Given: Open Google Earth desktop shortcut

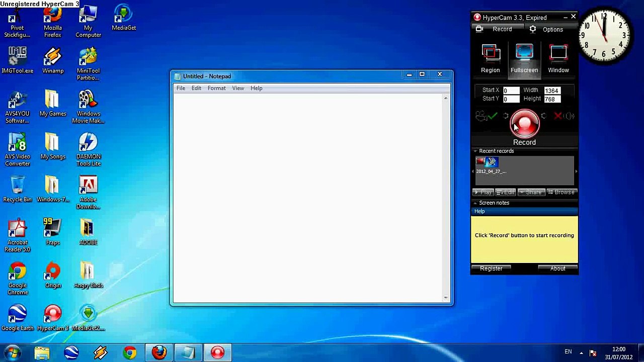Looking at the screenshot, I should click(17, 318).
